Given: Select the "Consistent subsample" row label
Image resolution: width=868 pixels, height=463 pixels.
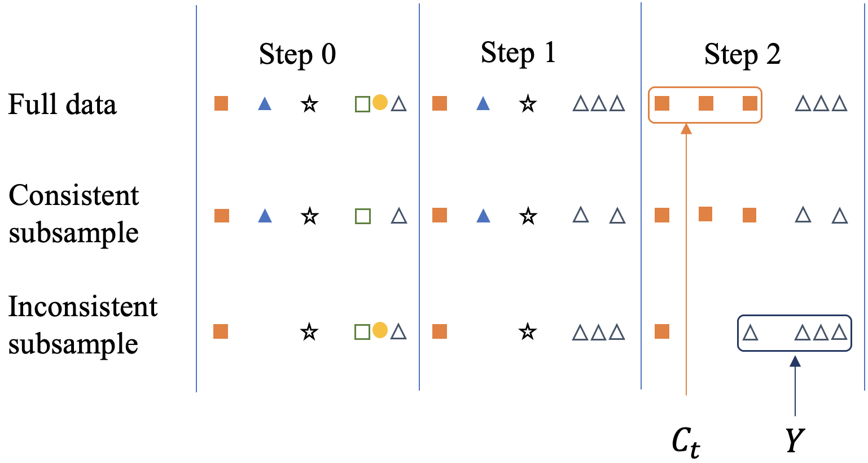Looking at the screenshot, I should tap(74, 213).
